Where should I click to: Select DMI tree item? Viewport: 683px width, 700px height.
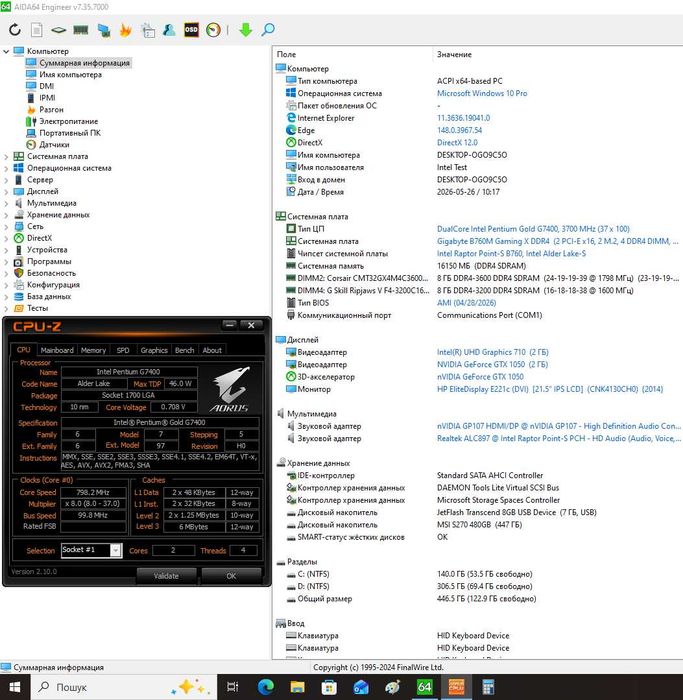(x=46, y=86)
